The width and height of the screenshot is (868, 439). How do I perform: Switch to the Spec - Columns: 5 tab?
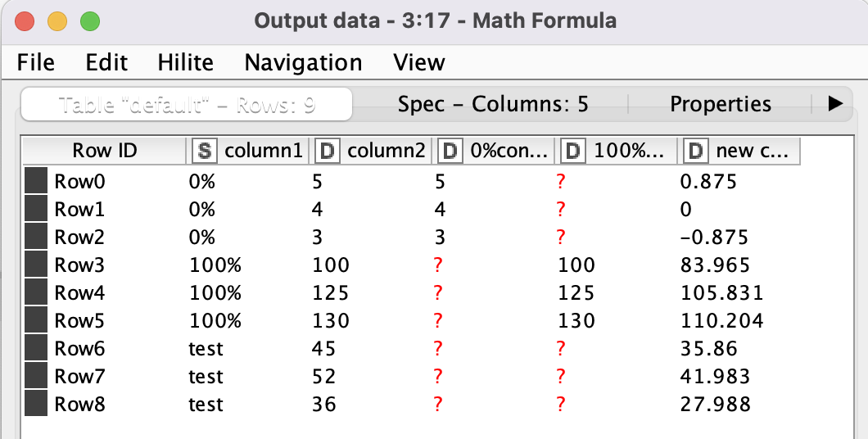click(493, 104)
